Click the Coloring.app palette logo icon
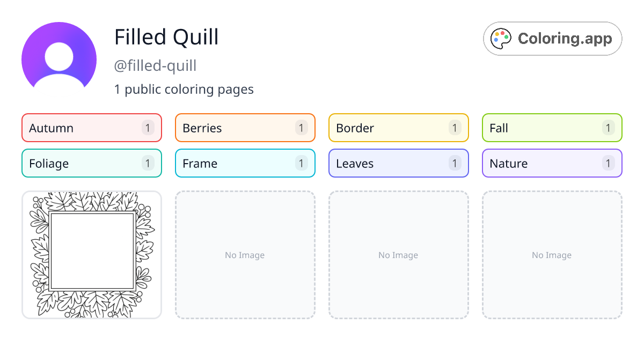This screenshot has width=644, height=338. pos(501,38)
